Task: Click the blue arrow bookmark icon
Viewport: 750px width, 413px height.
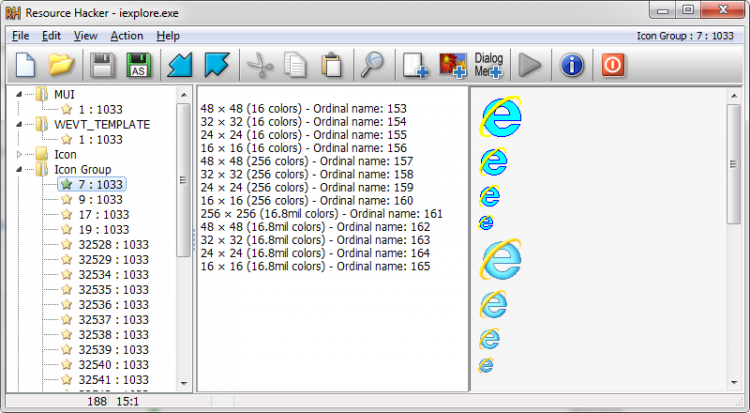Action: coord(217,65)
